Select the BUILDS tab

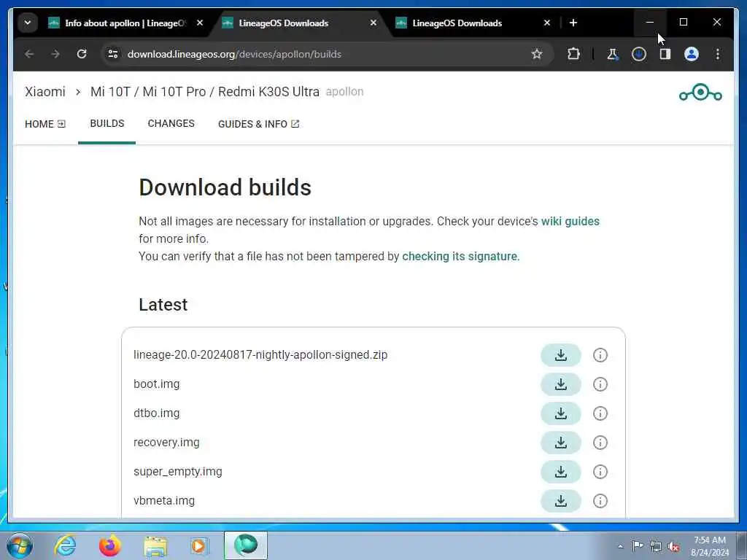[107, 124]
